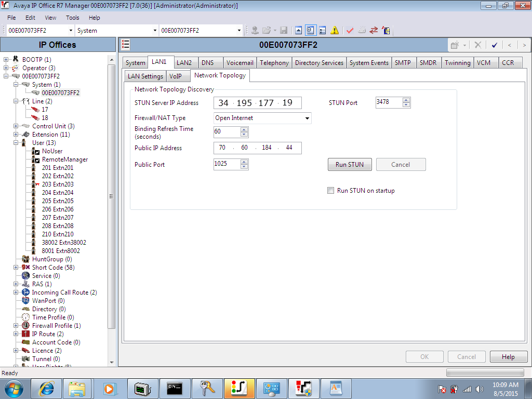This screenshot has height=399, width=532.
Task: Enable Run STUN on startup checkbox
Action: 330,191
